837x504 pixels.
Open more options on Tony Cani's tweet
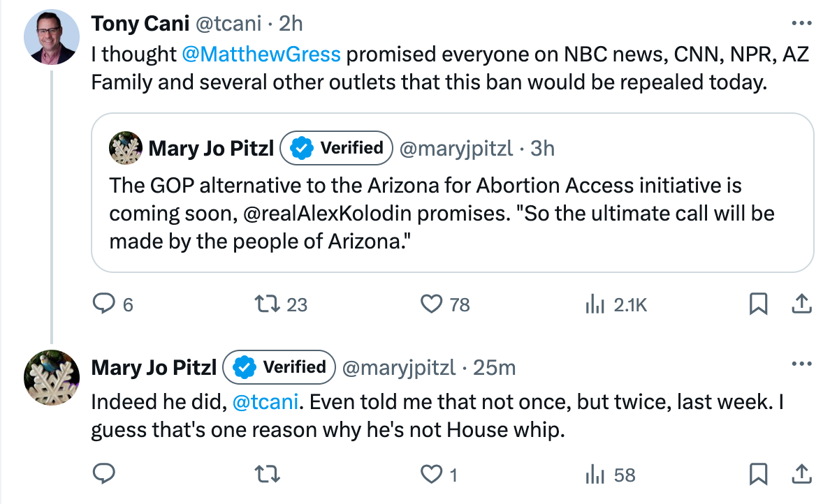(x=801, y=23)
